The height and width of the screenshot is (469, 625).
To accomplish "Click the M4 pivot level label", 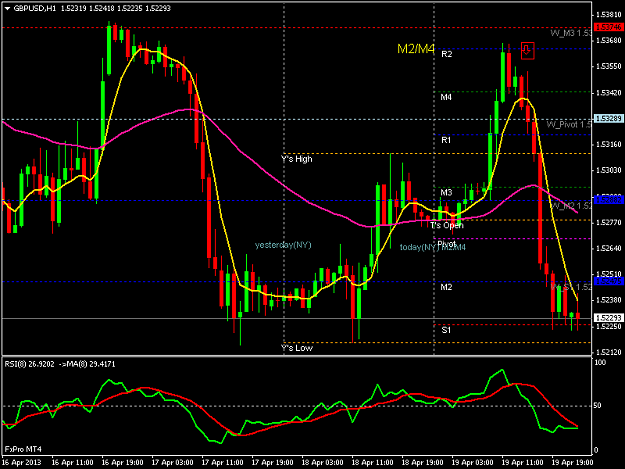I will coord(446,97).
